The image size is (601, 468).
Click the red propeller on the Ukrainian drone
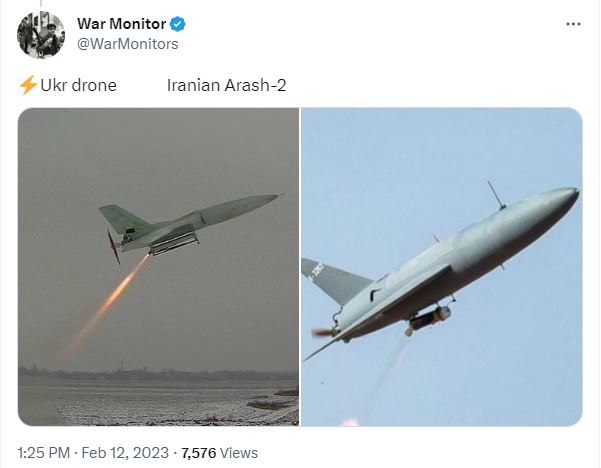[113, 247]
